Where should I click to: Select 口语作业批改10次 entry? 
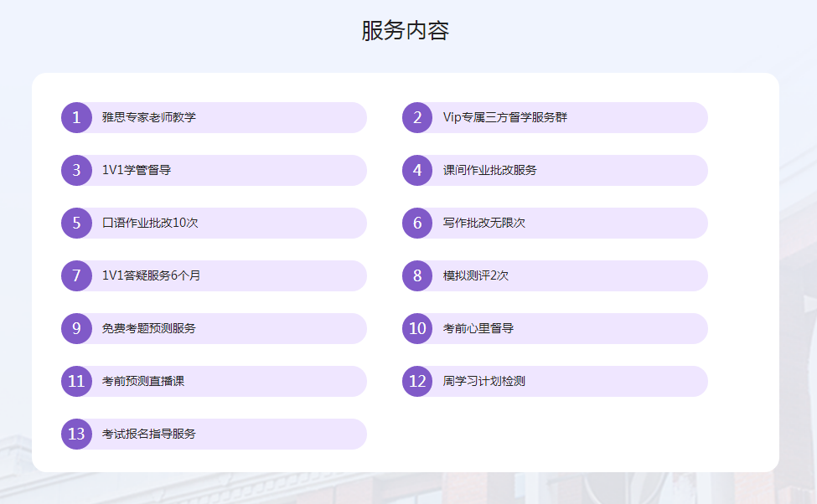(150, 223)
